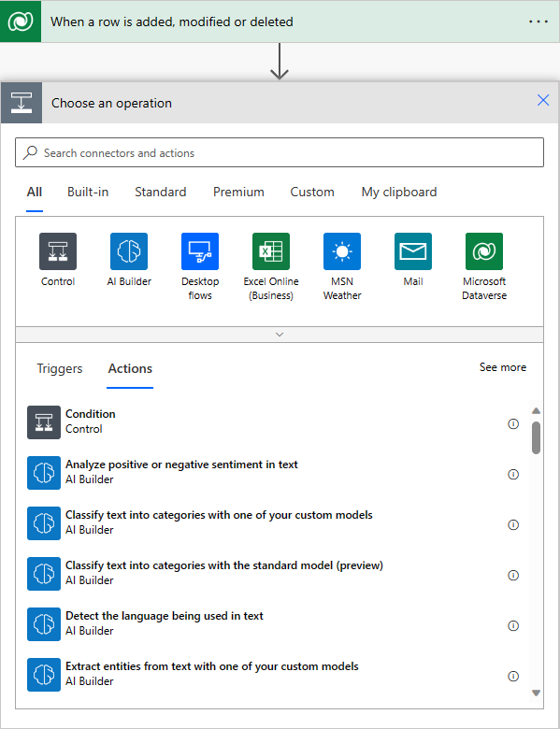The width and height of the screenshot is (560, 729).
Task: Click See more actions link
Action: pos(503,367)
